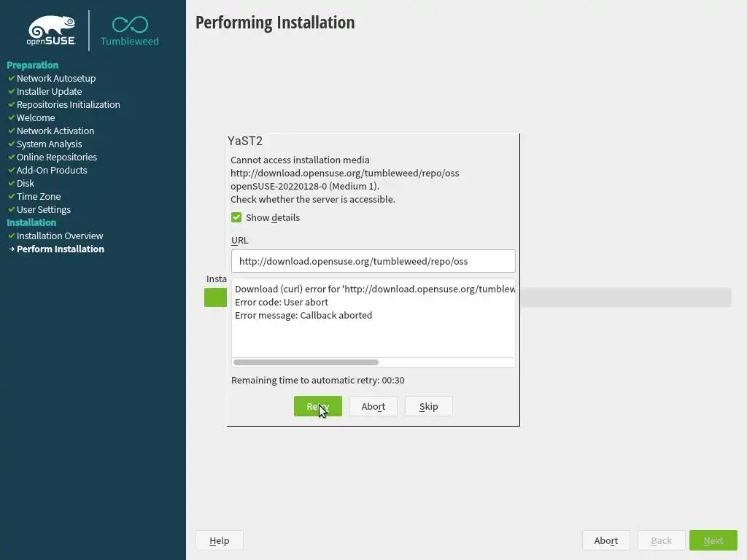
Task: Click the 'Error message: Callback aborted' line
Action: point(303,315)
